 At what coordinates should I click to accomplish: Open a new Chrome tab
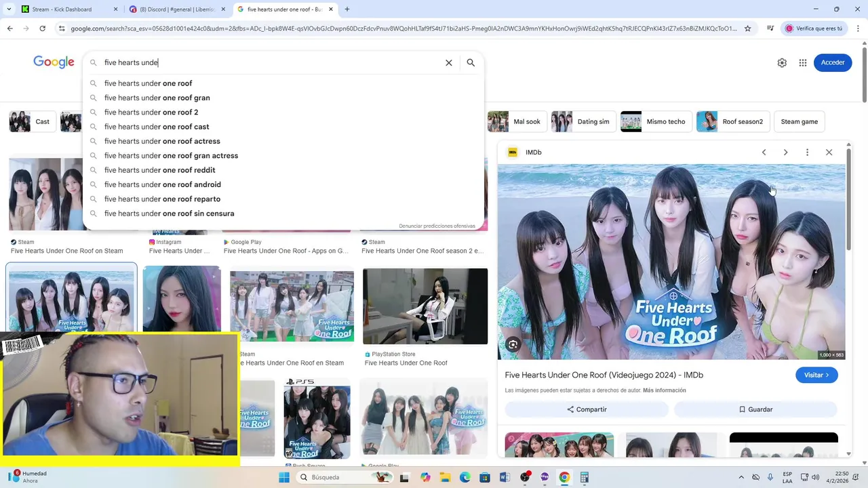pos(347,9)
